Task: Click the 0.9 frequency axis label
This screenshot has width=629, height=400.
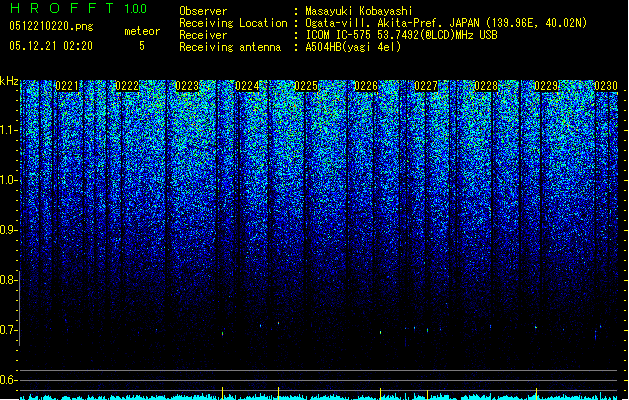Action: [9, 230]
